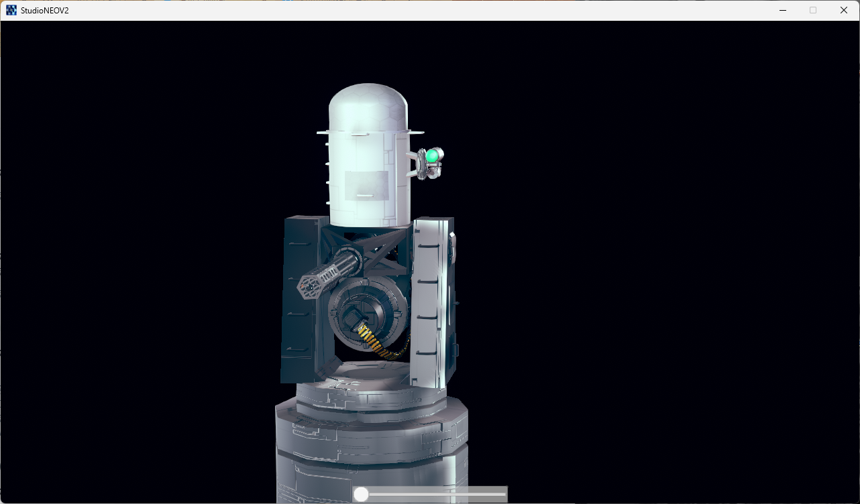Viewport: 860px width, 504px height.
Task: Jump slider to its far right end
Action: point(504,495)
